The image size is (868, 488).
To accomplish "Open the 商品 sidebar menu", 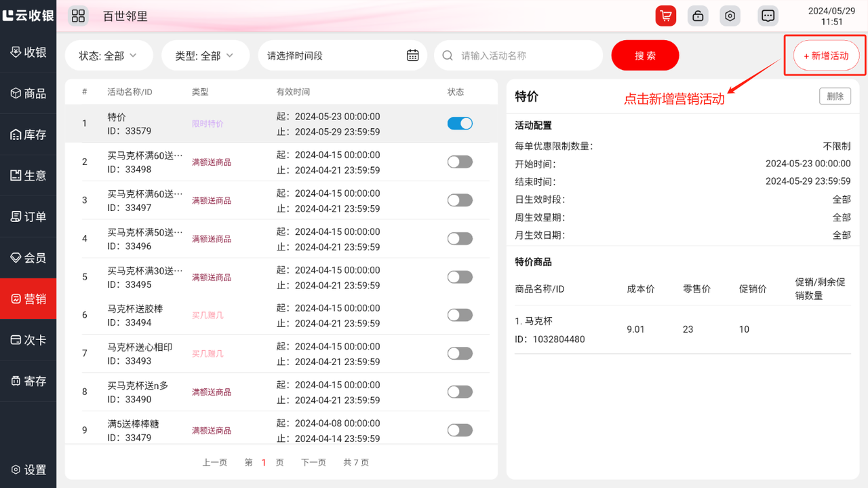I will (28, 94).
